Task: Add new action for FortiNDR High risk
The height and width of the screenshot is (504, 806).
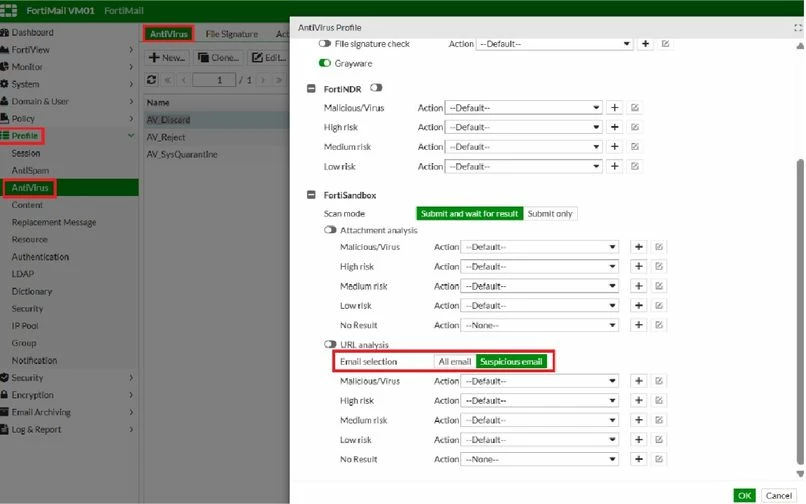Action: tap(614, 127)
